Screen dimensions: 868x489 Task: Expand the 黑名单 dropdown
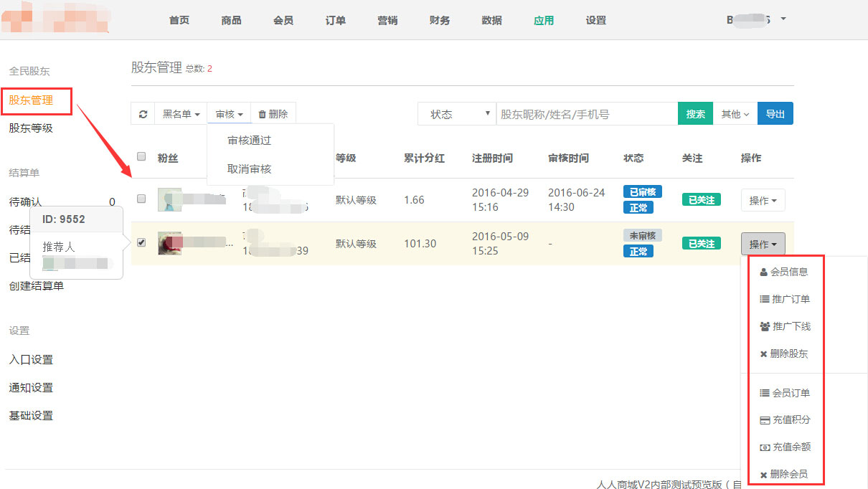[181, 114]
